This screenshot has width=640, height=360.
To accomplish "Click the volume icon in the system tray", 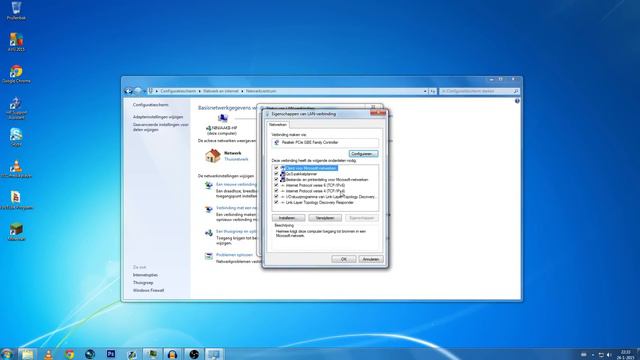I will 609,355.
